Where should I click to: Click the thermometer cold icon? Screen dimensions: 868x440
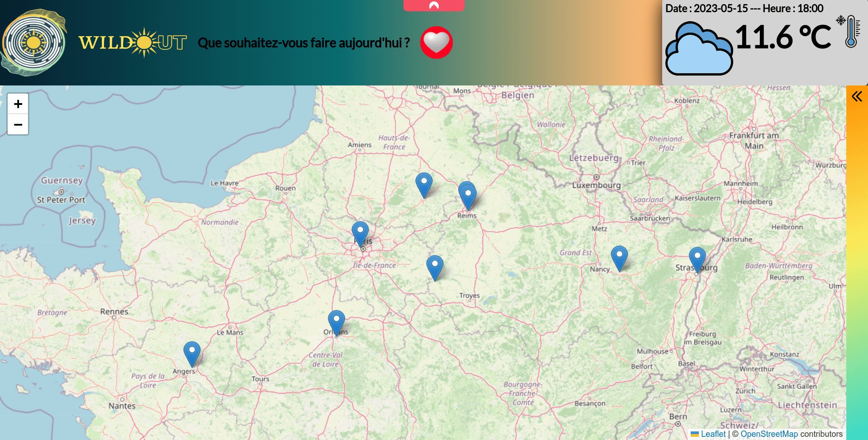[849, 31]
